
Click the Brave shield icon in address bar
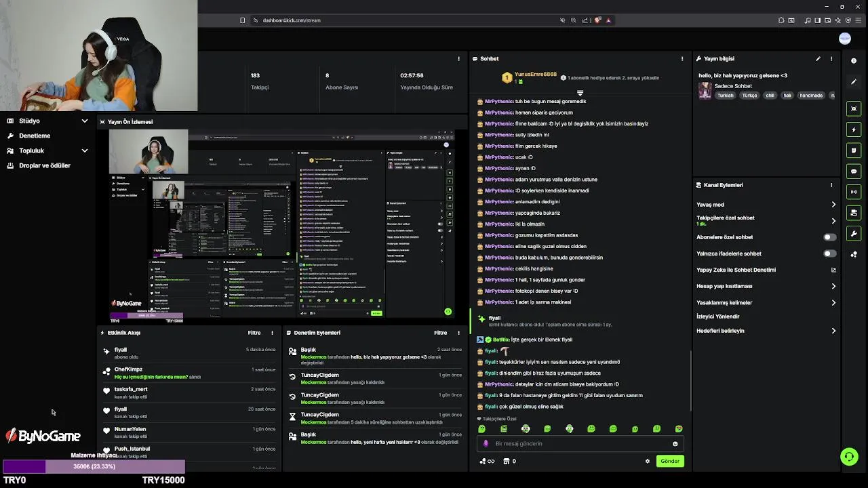tap(597, 20)
